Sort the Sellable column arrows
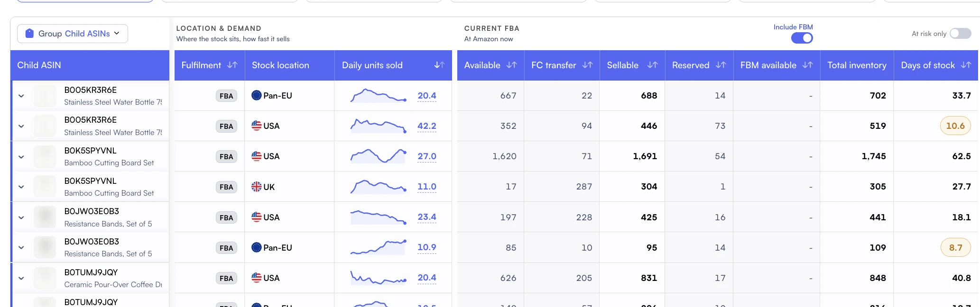The width and height of the screenshot is (980, 307). pyautogui.click(x=652, y=65)
